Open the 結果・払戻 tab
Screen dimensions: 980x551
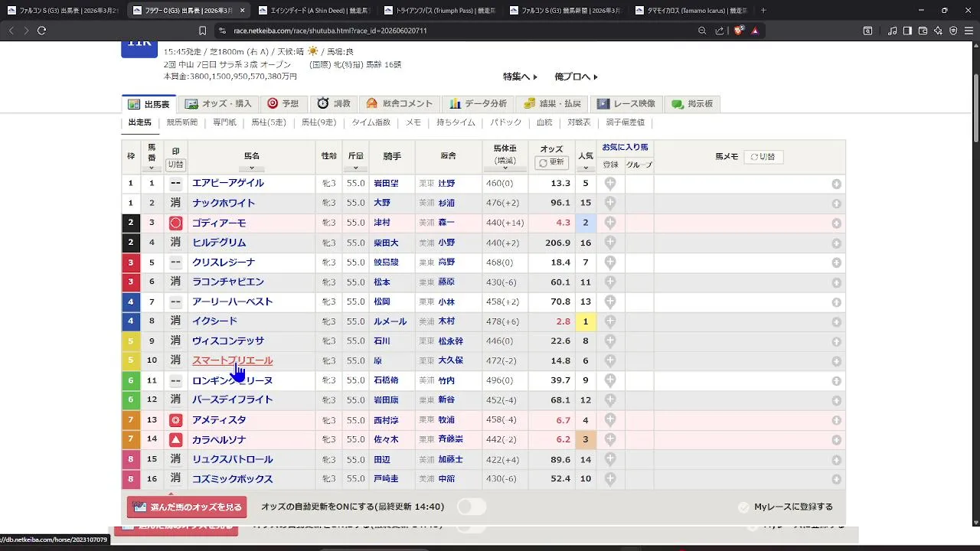tap(552, 103)
